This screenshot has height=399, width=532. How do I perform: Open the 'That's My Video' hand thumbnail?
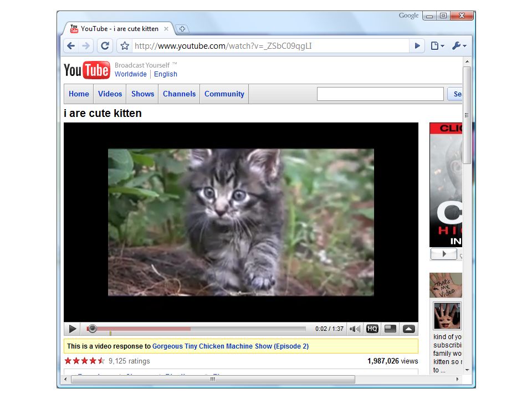tap(446, 285)
